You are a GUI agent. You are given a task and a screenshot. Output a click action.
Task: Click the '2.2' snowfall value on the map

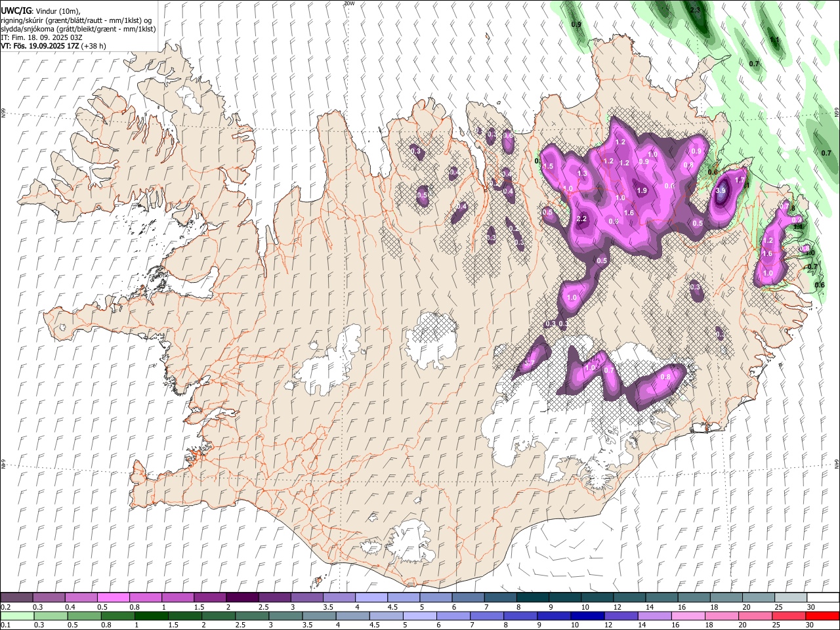point(581,219)
